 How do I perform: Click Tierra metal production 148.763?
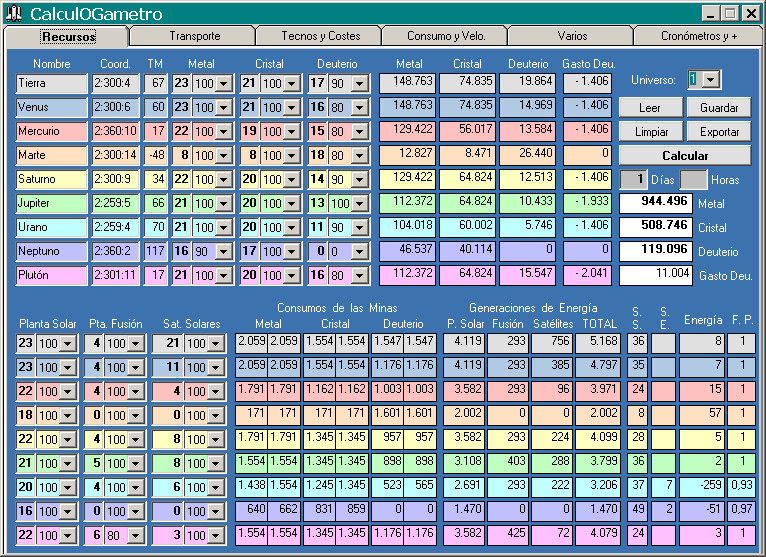[x=407, y=83]
